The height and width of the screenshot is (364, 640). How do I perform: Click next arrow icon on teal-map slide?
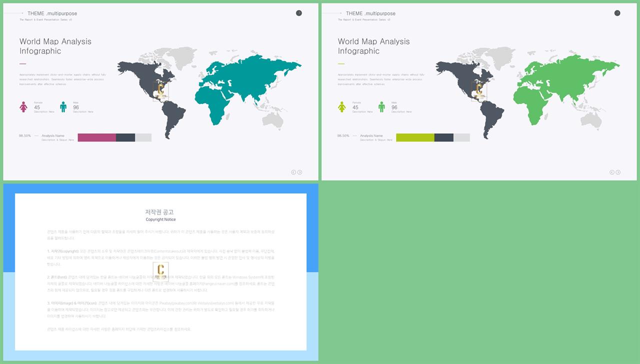click(x=299, y=172)
